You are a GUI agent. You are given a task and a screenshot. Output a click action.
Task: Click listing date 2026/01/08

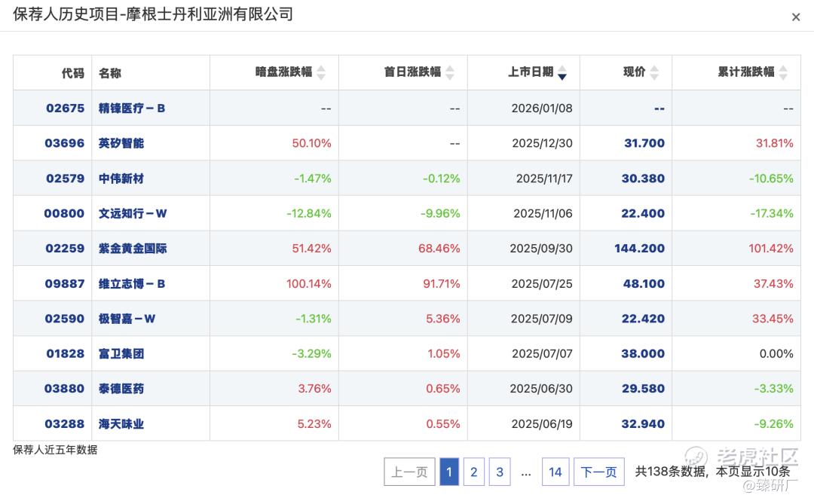tap(542, 108)
